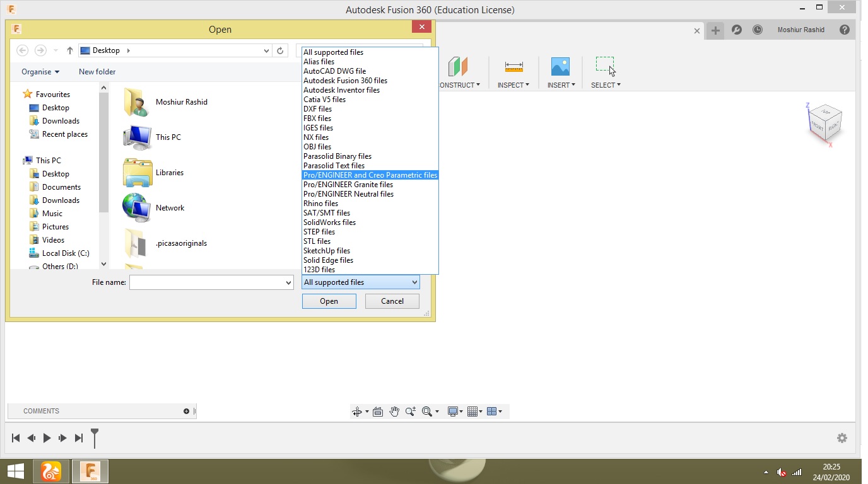Open the Inspect measure tool icon
The width and height of the screenshot is (868, 484).
(514, 67)
